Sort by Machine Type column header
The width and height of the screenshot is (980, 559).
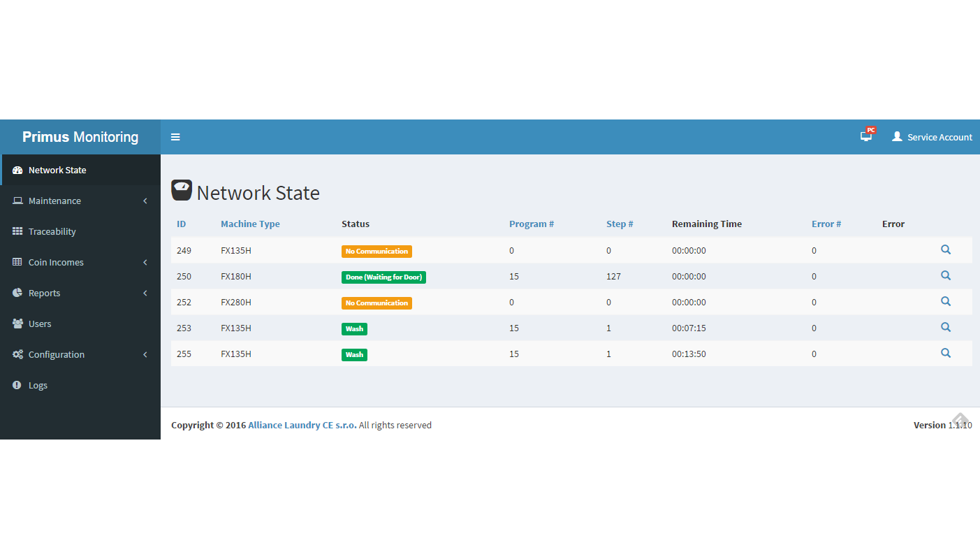(x=250, y=224)
